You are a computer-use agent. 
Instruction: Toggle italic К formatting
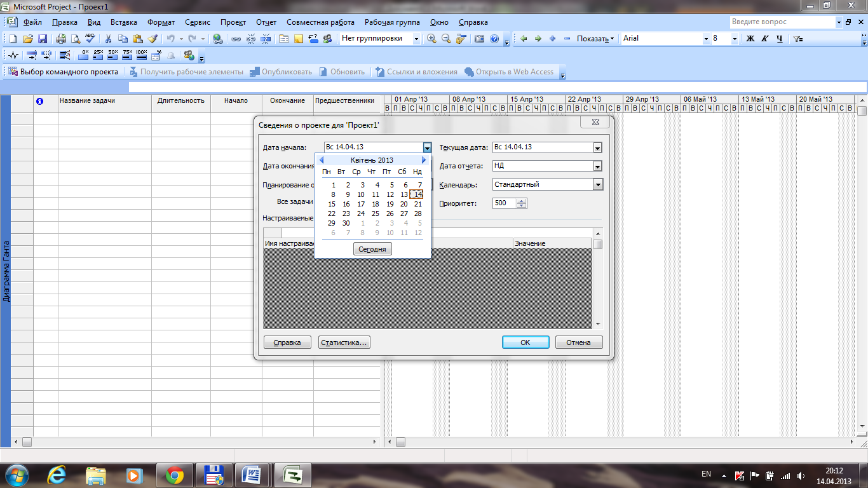click(x=764, y=39)
